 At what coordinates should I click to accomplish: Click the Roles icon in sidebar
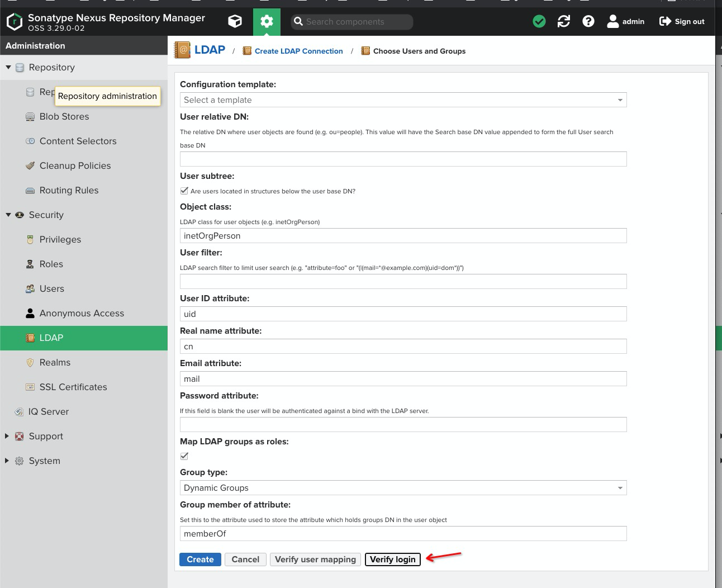pyautogui.click(x=30, y=264)
